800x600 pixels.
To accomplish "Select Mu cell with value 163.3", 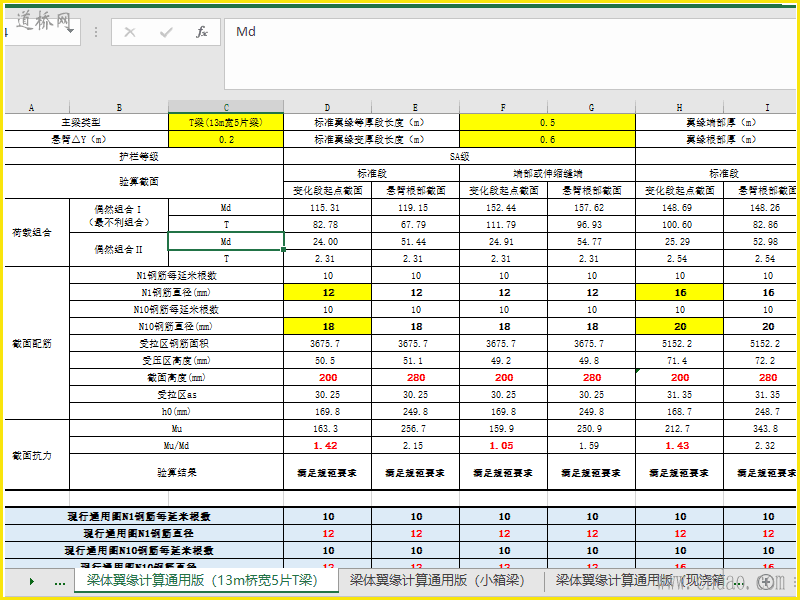I will (x=328, y=429).
